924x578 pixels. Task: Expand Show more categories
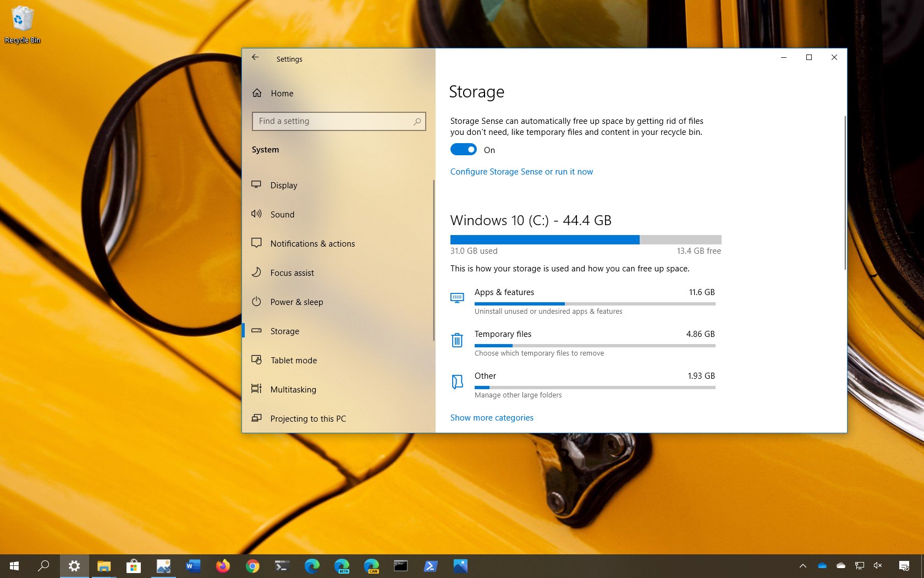click(x=492, y=418)
